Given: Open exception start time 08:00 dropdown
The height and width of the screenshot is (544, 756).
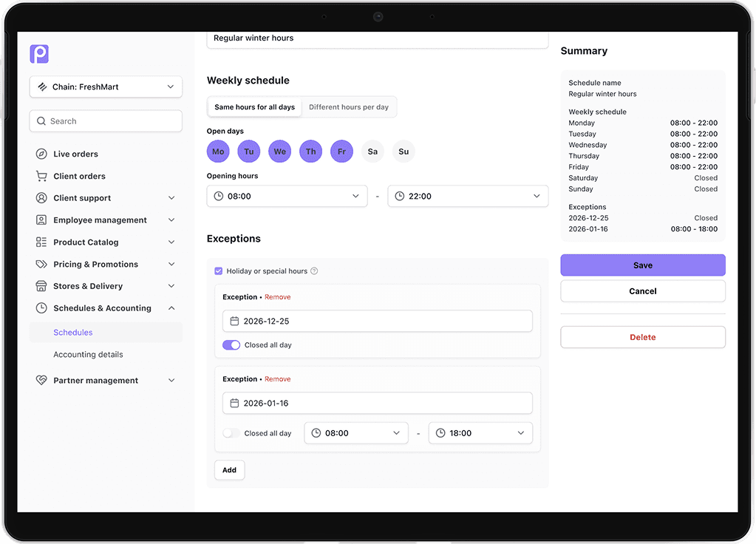Looking at the screenshot, I should click(356, 433).
